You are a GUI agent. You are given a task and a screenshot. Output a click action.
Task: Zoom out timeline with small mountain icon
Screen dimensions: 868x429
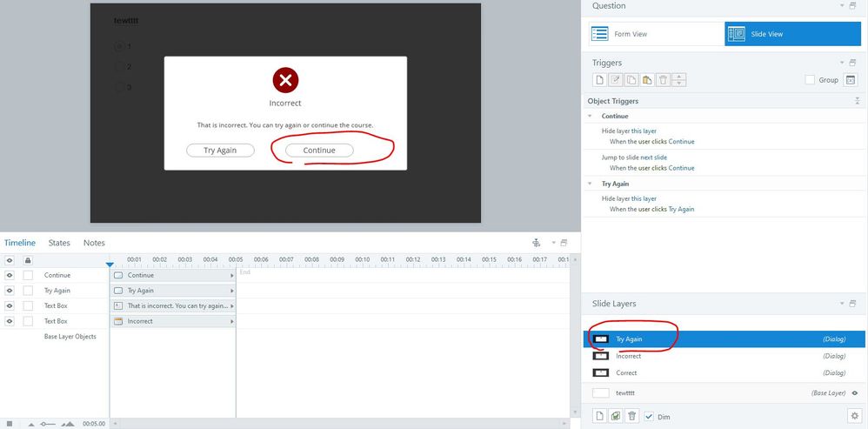click(31, 424)
